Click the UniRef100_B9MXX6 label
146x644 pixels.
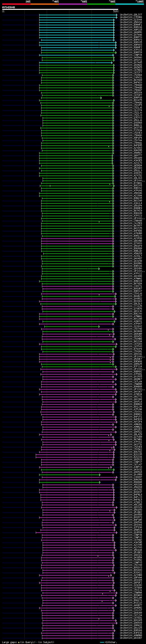point(131,27)
